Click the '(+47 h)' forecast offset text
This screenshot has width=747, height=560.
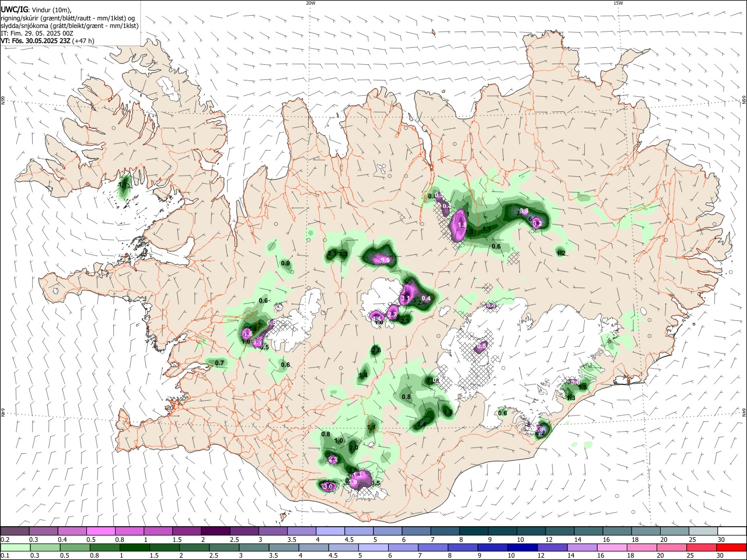tap(83, 41)
